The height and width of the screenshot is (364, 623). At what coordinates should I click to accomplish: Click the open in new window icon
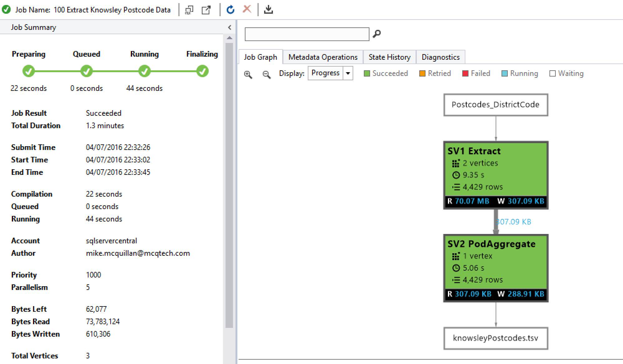[x=206, y=10]
